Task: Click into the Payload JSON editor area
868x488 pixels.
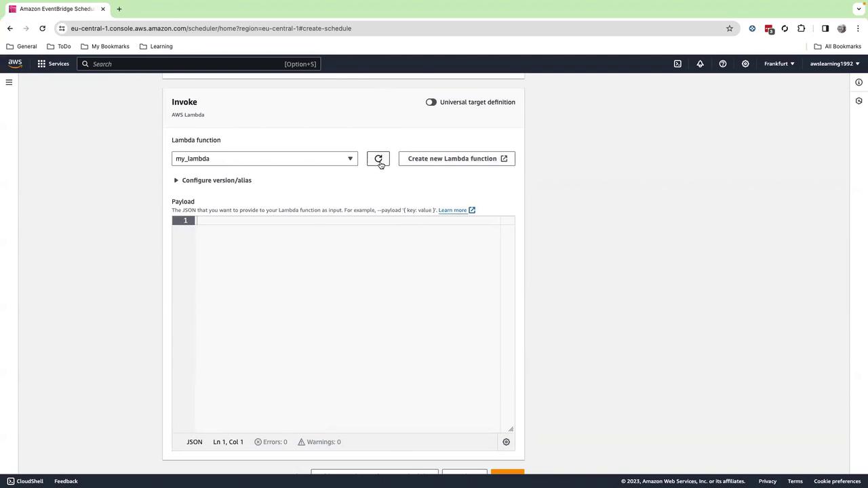Action: (348, 325)
